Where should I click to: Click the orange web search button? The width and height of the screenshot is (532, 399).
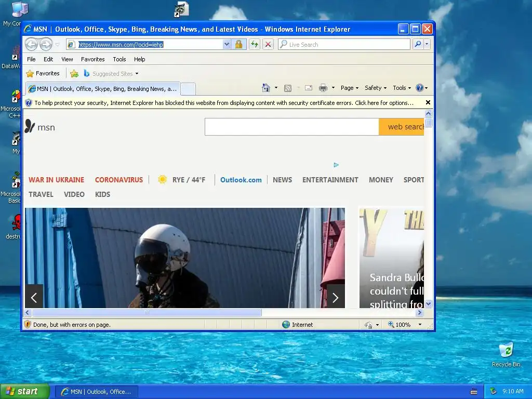pos(402,127)
